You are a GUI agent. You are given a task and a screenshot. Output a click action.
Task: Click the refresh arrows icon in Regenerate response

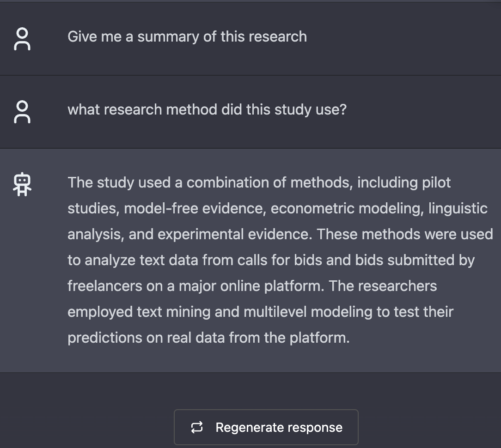click(197, 427)
